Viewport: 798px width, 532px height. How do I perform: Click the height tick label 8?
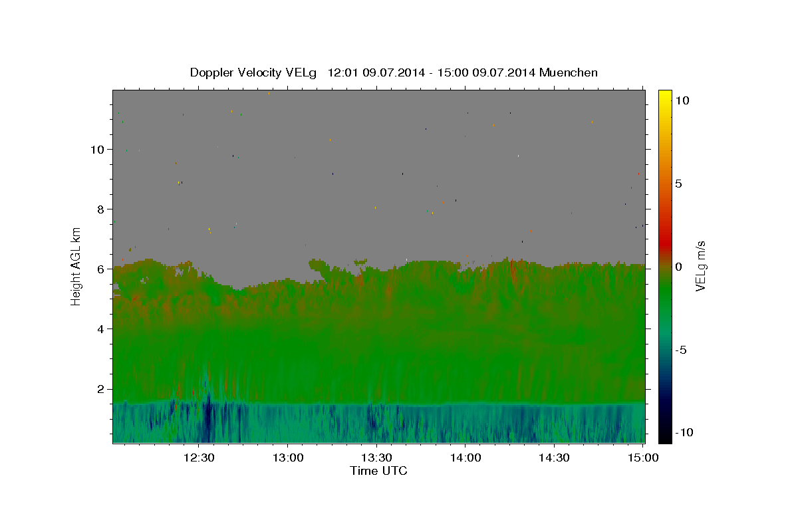point(100,209)
